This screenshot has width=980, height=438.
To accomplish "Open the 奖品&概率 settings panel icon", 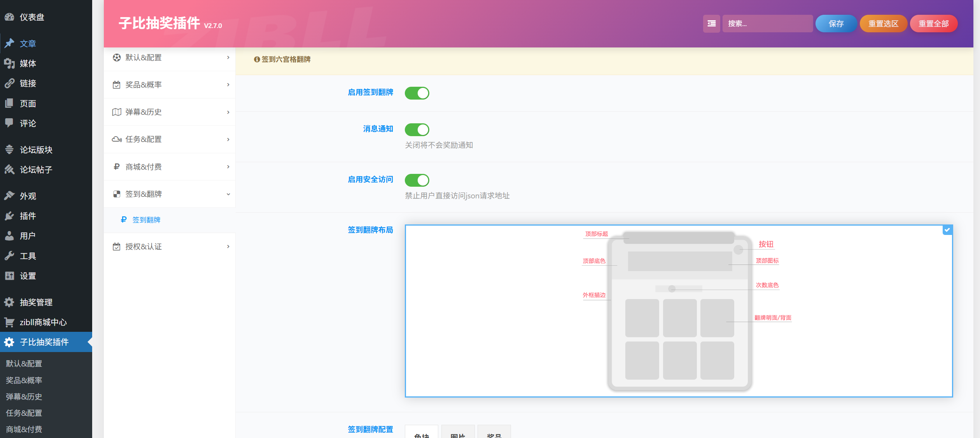I will [x=117, y=84].
